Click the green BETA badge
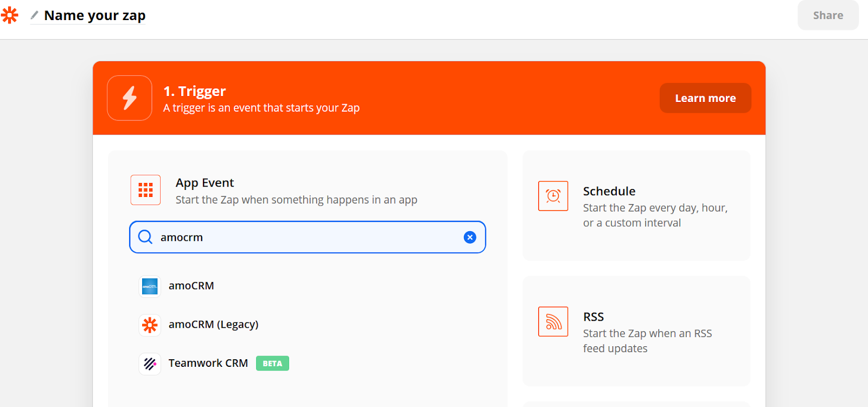This screenshot has height=407, width=868. [x=272, y=364]
